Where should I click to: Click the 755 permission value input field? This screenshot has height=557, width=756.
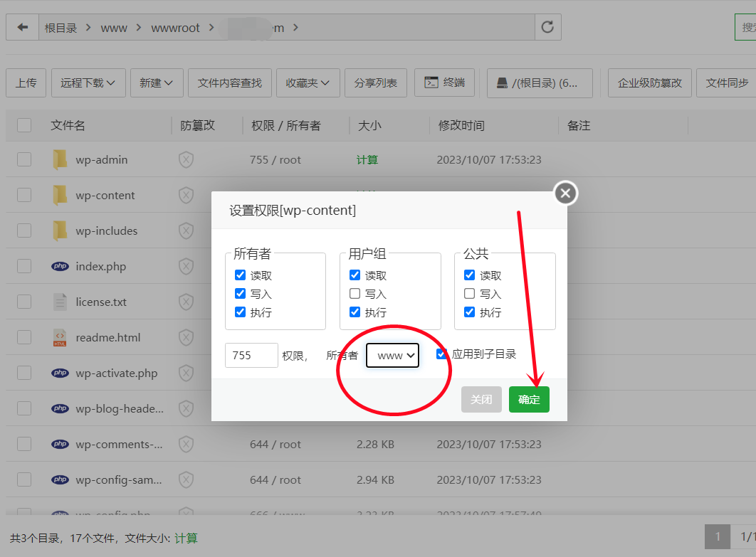(x=251, y=356)
